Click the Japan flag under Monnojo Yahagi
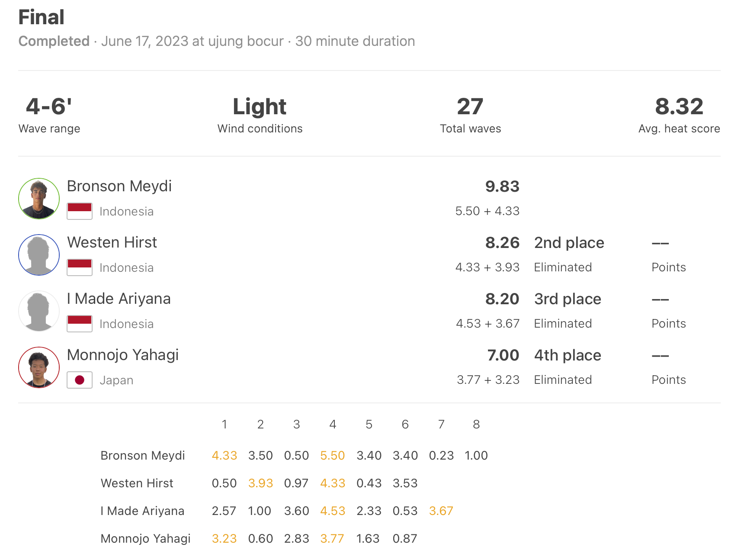The width and height of the screenshot is (738, 560). [x=80, y=380]
